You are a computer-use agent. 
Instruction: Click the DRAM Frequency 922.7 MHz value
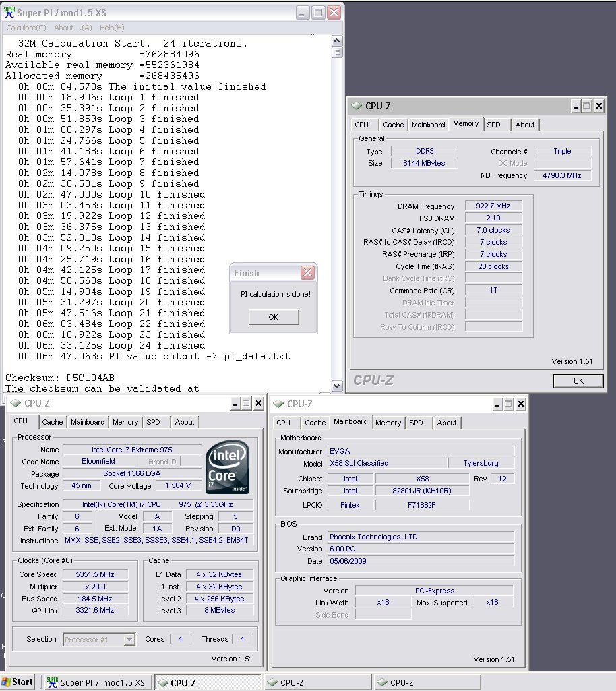tap(493, 206)
